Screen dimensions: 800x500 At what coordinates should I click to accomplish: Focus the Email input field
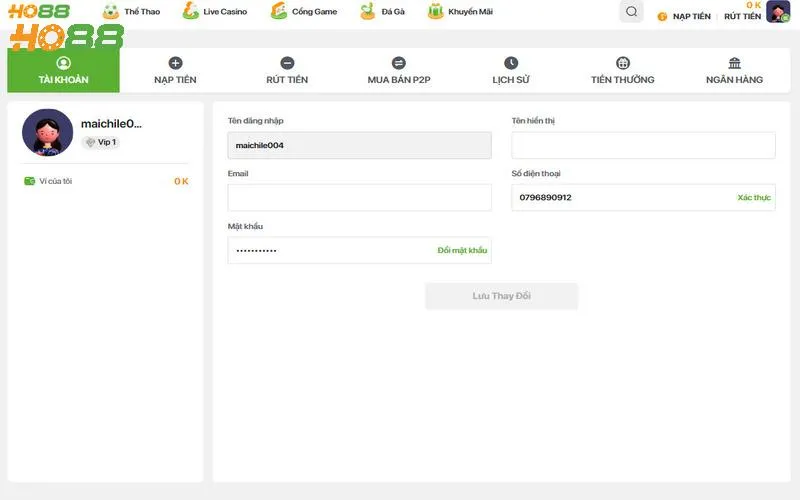click(359, 198)
